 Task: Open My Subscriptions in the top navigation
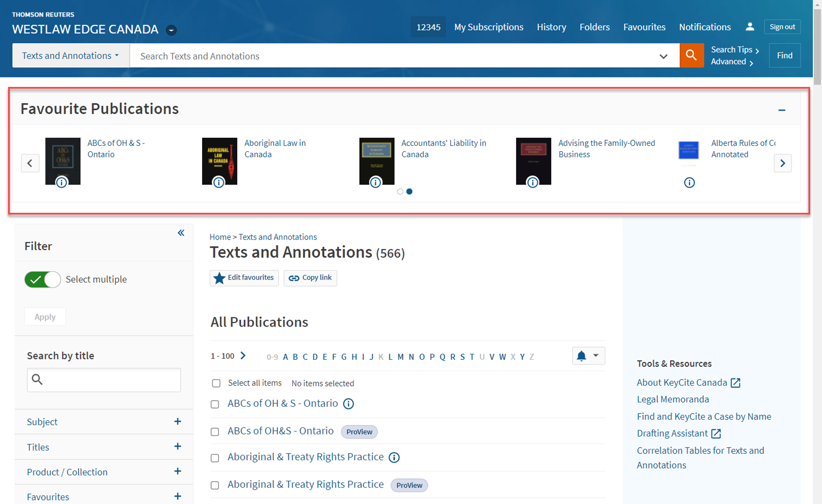pos(488,27)
